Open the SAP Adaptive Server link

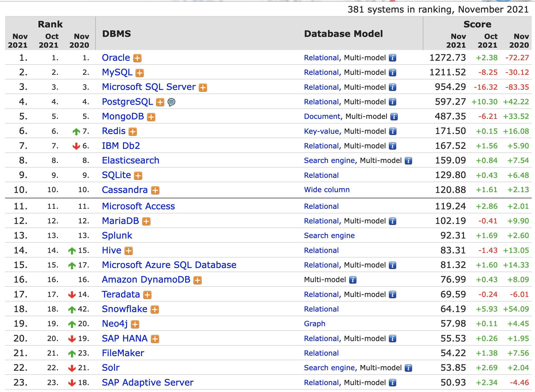point(148,383)
